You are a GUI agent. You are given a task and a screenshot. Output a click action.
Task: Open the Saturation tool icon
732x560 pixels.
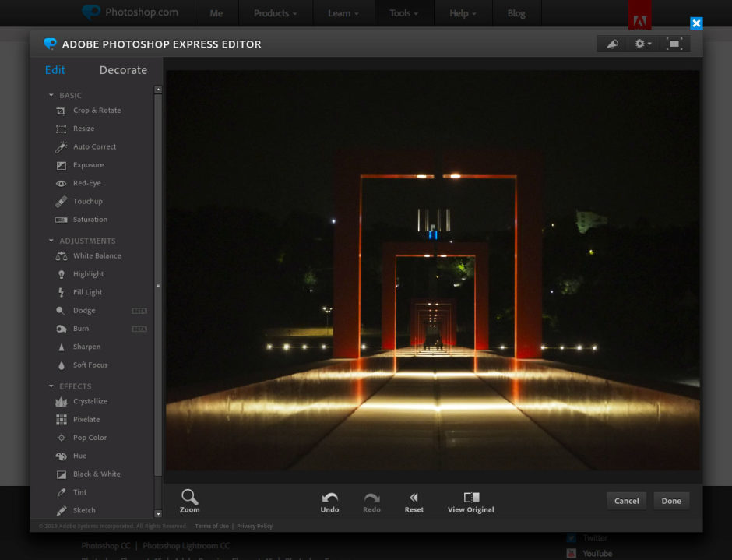(62, 220)
